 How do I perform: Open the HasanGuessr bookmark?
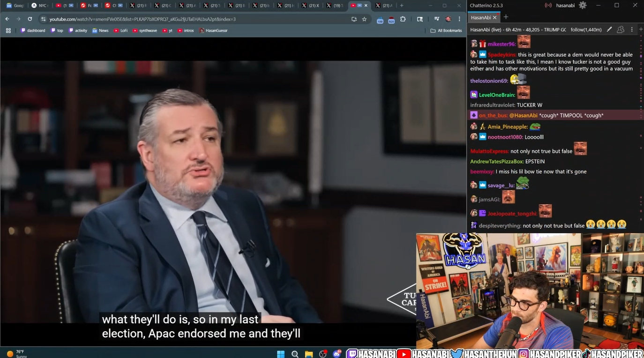[x=213, y=30]
